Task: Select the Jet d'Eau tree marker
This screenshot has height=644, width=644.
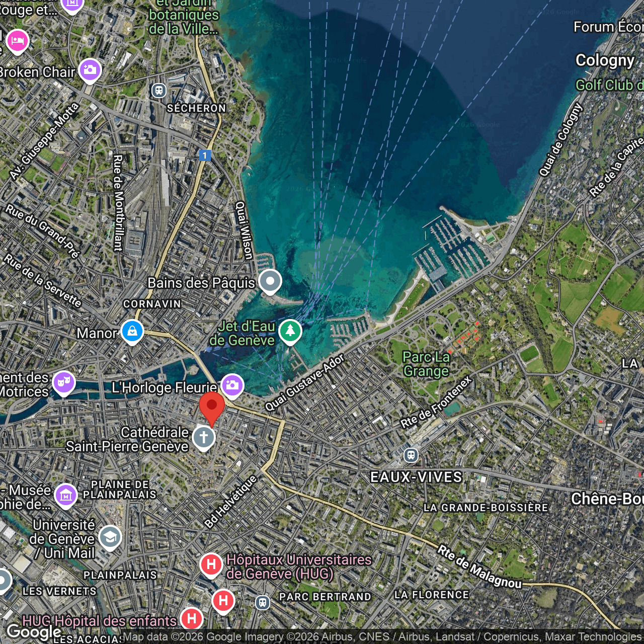Action: click(x=290, y=331)
